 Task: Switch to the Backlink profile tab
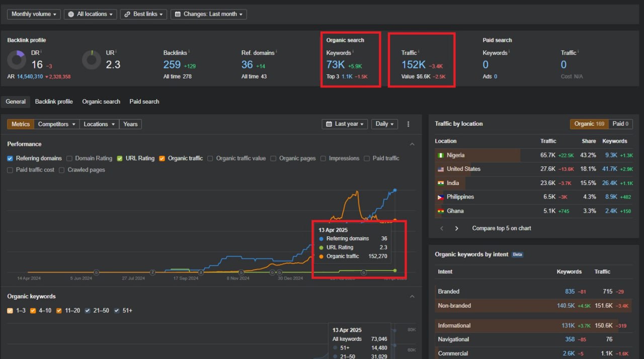[x=54, y=102]
